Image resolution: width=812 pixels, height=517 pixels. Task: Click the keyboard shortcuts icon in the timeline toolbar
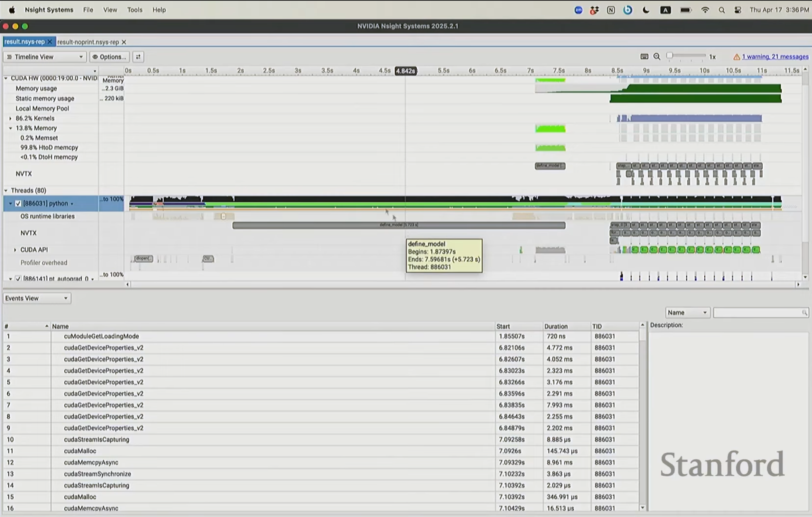coord(644,57)
